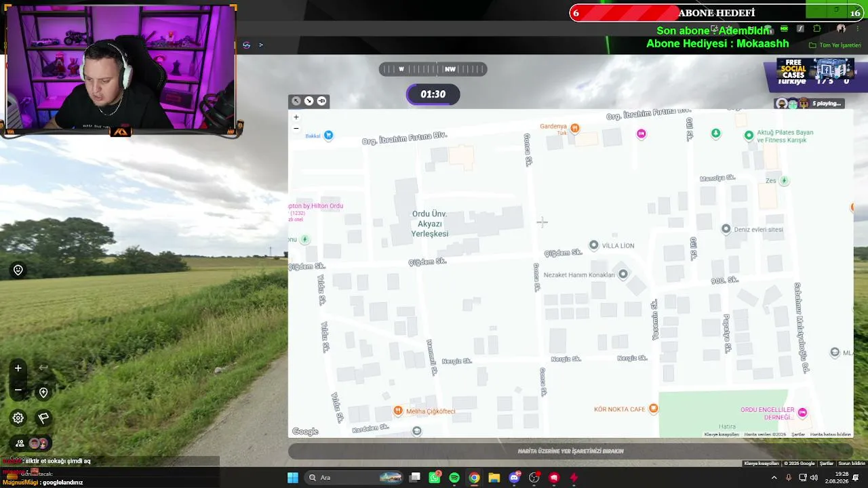The width and height of the screenshot is (868, 488).
Task: Click the green marker near Gül Sk.
Action: 715,134
